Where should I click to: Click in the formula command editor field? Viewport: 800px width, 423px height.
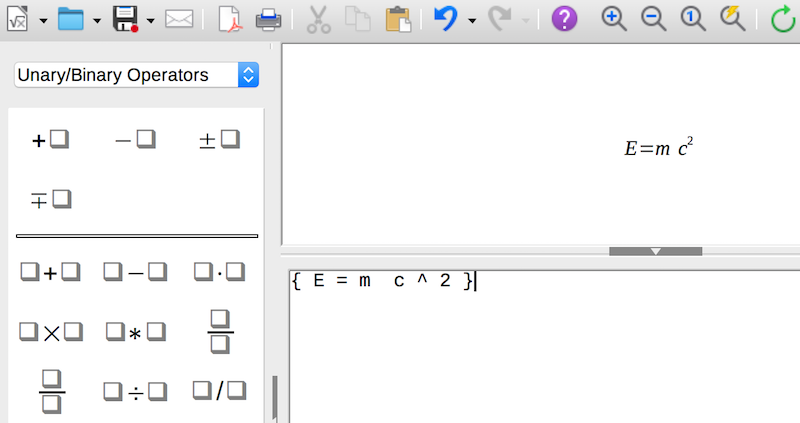point(544,346)
